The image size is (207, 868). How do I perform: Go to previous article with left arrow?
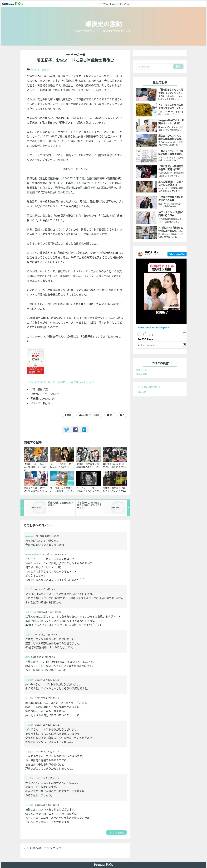[22, 507]
